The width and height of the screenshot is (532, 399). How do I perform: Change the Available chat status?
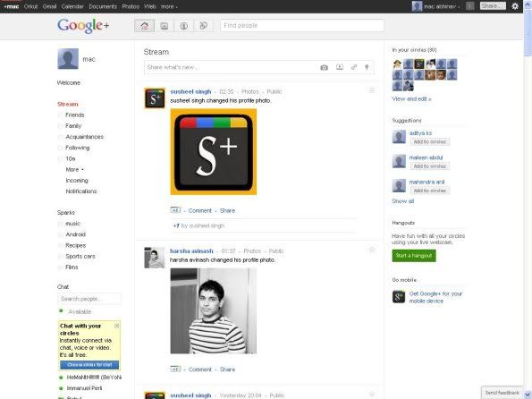(x=80, y=311)
